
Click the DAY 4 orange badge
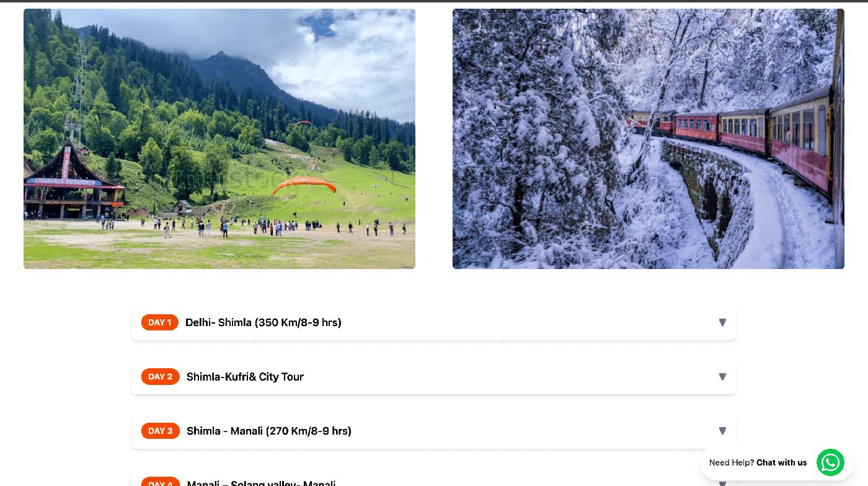coord(161,482)
